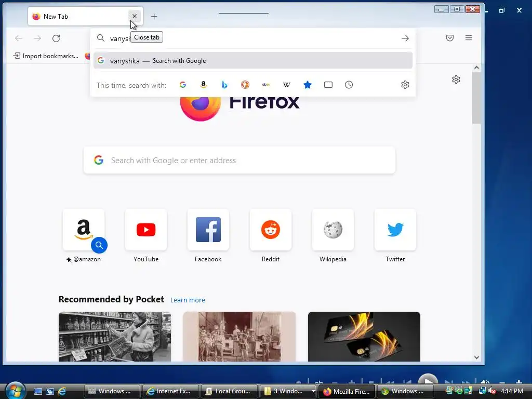Open the Windows Start menu
532x399 pixels.
[x=15, y=391]
